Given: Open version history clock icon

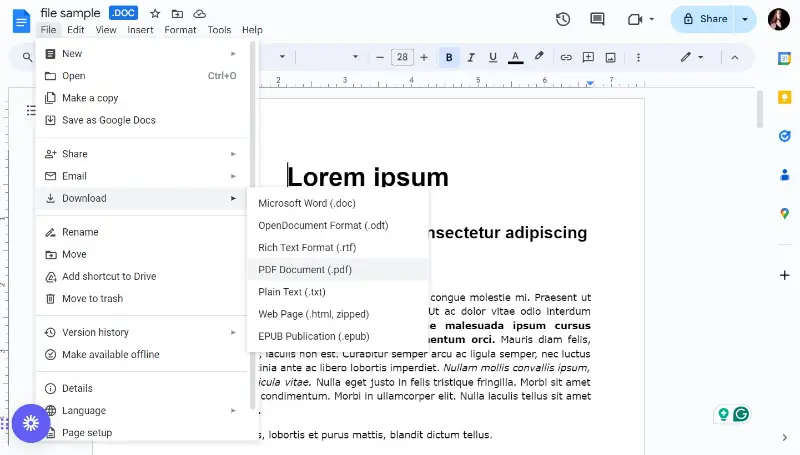Looking at the screenshot, I should 563,19.
